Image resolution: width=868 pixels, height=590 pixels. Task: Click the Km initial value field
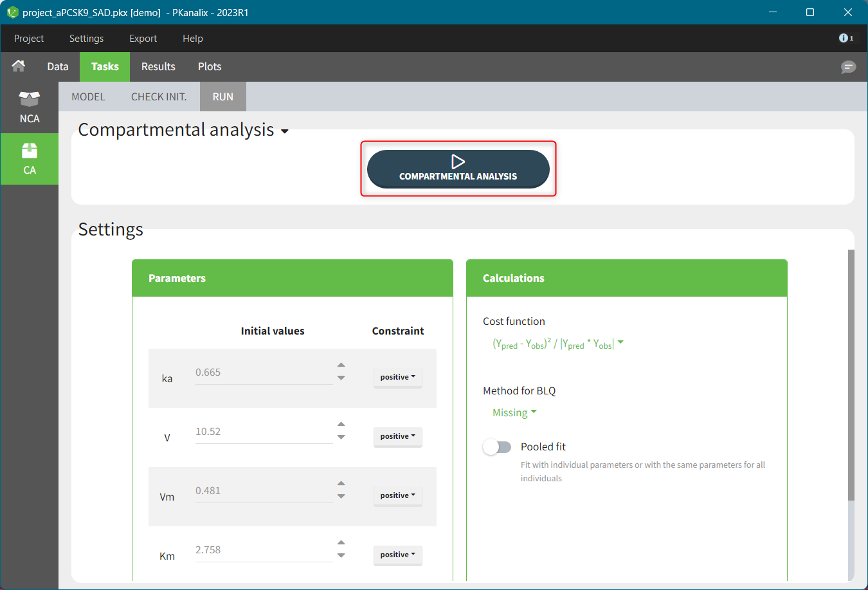click(x=264, y=550)
